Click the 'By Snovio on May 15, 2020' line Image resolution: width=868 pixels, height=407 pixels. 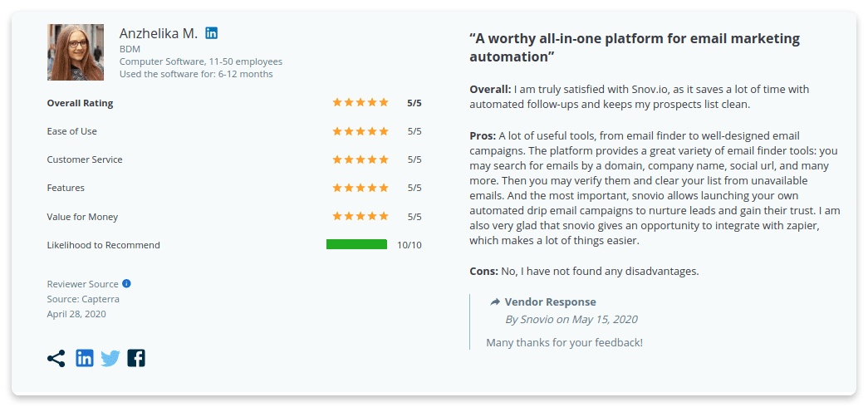(x=571, y=319)
